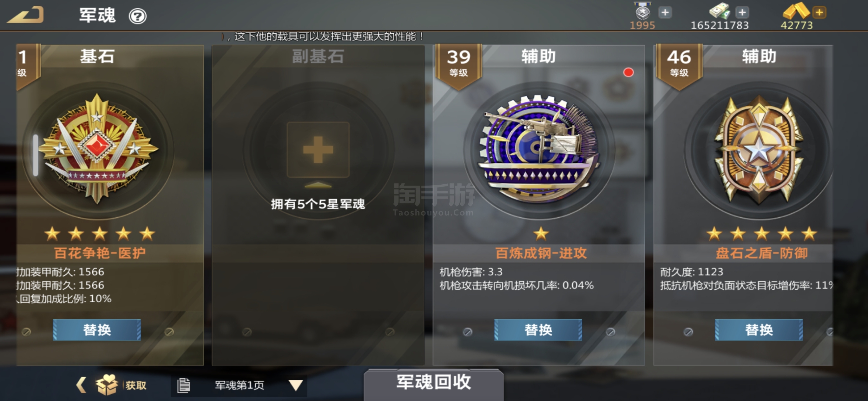Replace 百炼成钢-进攻 with its 替换 button
868x401 pixels.
coord(538,330)
